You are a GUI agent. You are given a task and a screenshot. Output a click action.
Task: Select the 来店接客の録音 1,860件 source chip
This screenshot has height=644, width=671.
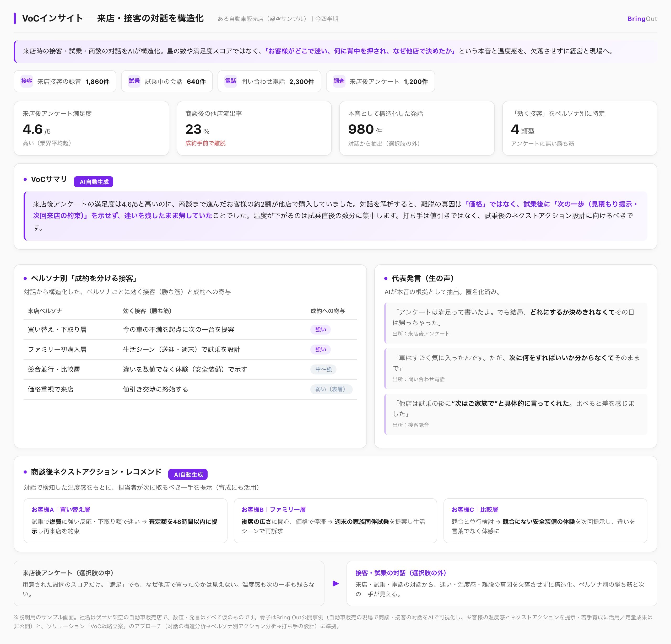click(x=65, y=82)
